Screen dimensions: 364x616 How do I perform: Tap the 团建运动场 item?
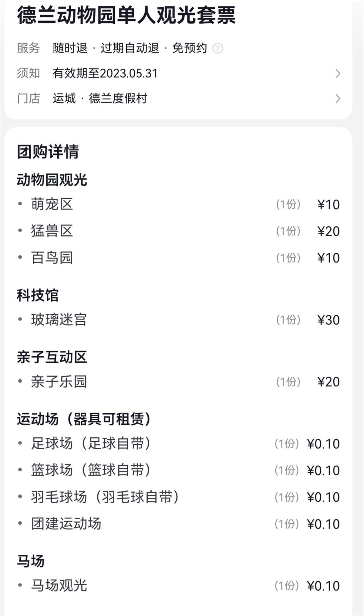point(66,524)
